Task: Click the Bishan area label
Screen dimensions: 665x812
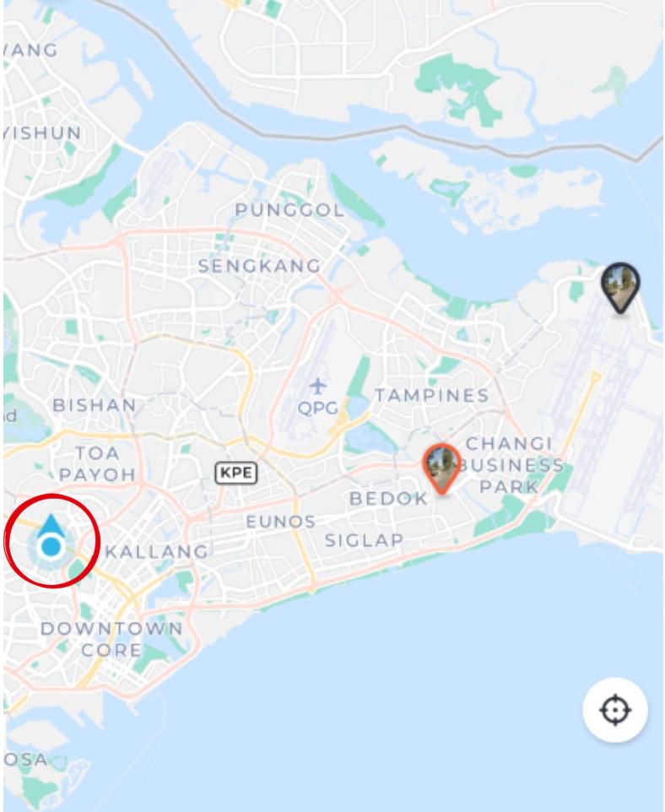Action: tap(95, 405)
